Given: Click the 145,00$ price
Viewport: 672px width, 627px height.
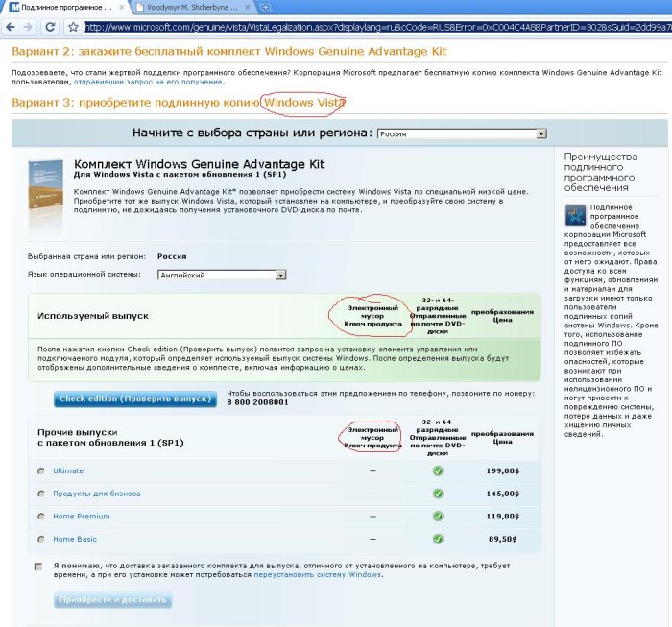Looking at the screenshot, I should pyautogui.click(x=503, y=494).
